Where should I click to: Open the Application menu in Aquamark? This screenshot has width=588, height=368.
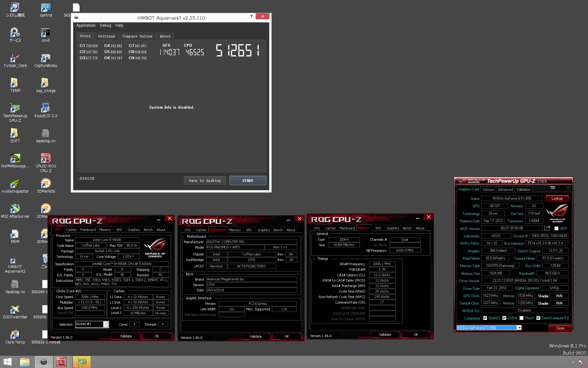click(x=86, y=25)
